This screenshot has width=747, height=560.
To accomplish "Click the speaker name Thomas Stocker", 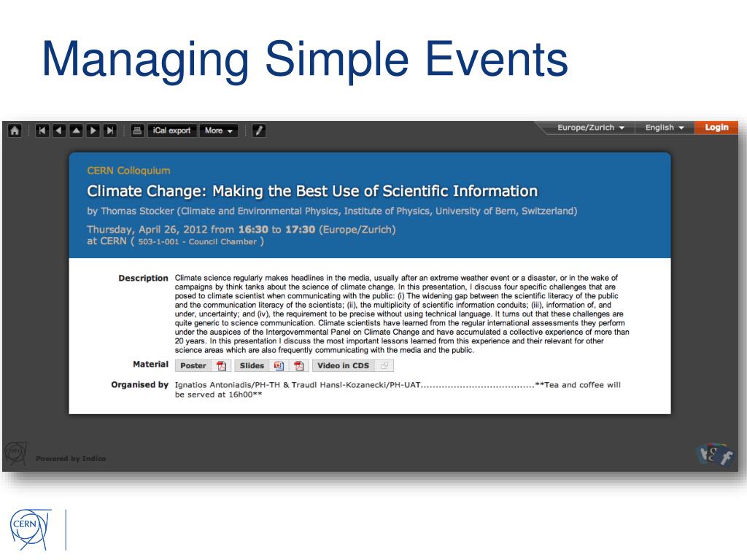I will [138, 211].
